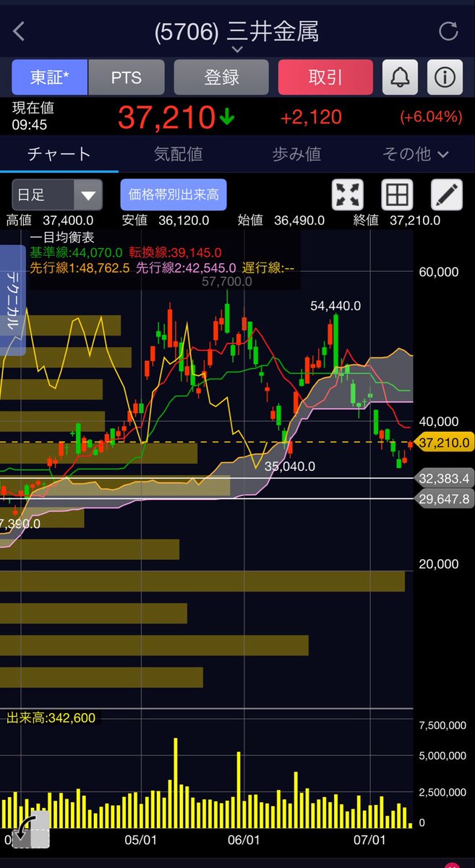
Task: Tap the 先行線2:42,545.0 value
Action: coord(187,268)
